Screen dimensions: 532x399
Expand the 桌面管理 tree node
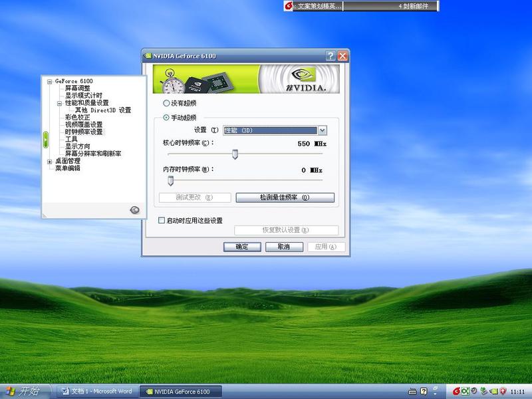click(49, 162)
